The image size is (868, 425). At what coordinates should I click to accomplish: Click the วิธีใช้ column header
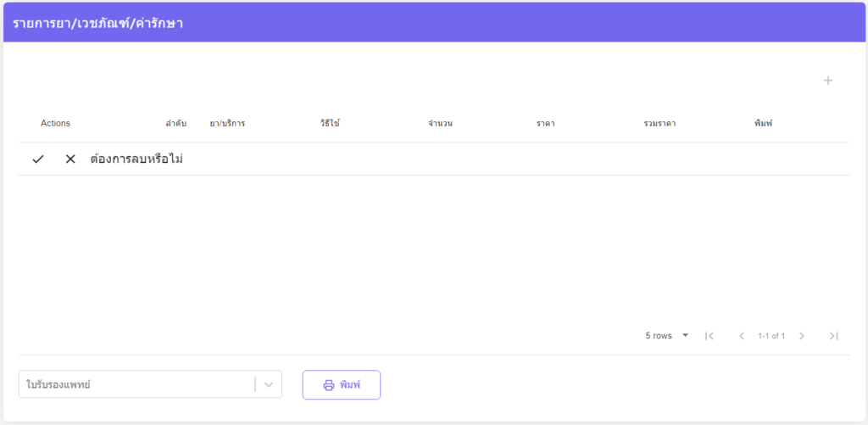[x=330, y=124]
